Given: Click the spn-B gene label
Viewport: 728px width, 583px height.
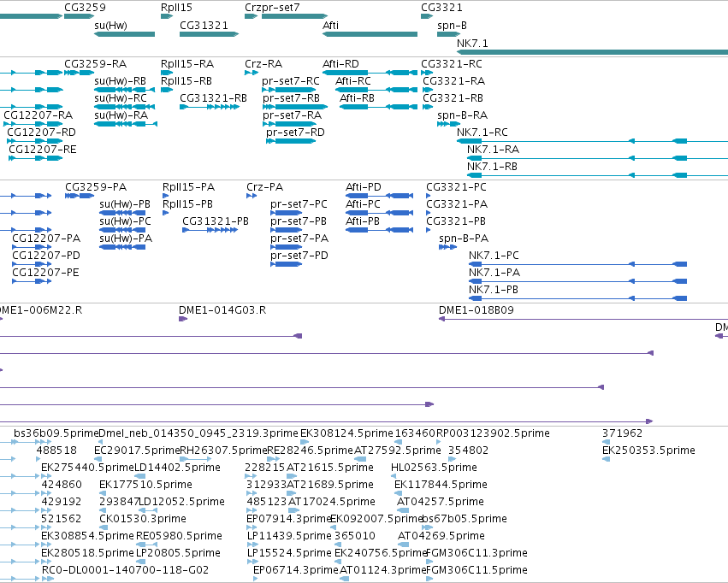Looking at the screenshot, I should (x=452, y=26).
